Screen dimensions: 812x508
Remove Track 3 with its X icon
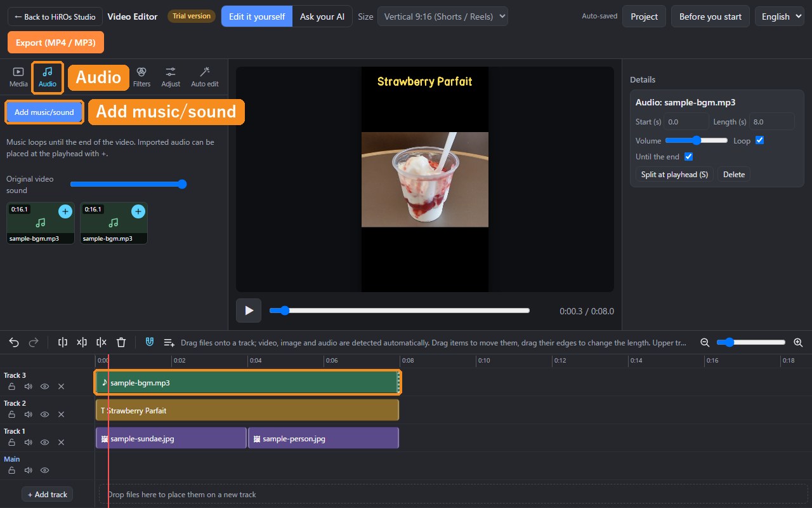point(61,386)
